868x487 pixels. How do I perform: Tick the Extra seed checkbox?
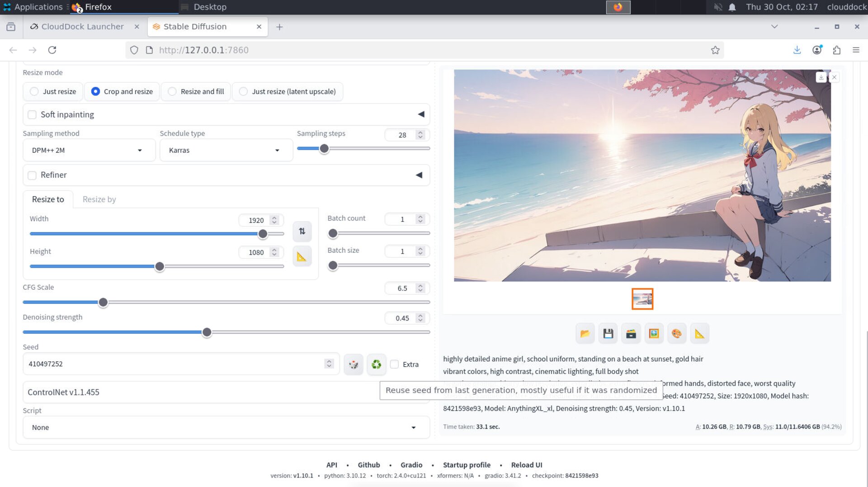click(x=395, y=364)
